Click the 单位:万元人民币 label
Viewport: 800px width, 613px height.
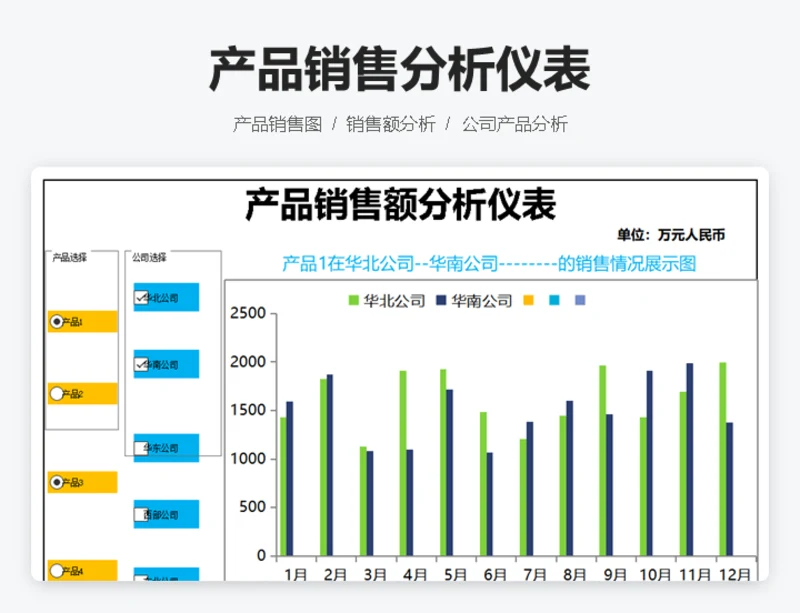tap(671, 235)
